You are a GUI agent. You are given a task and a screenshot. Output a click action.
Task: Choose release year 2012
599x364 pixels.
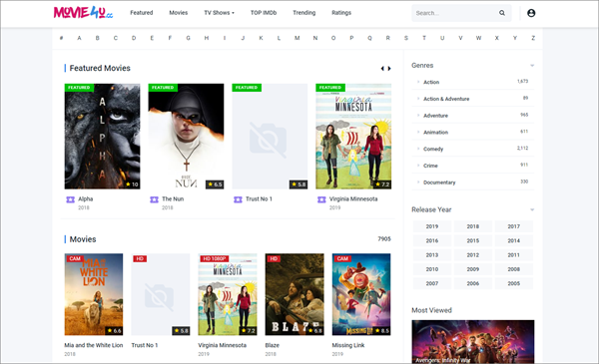[473, 255]
